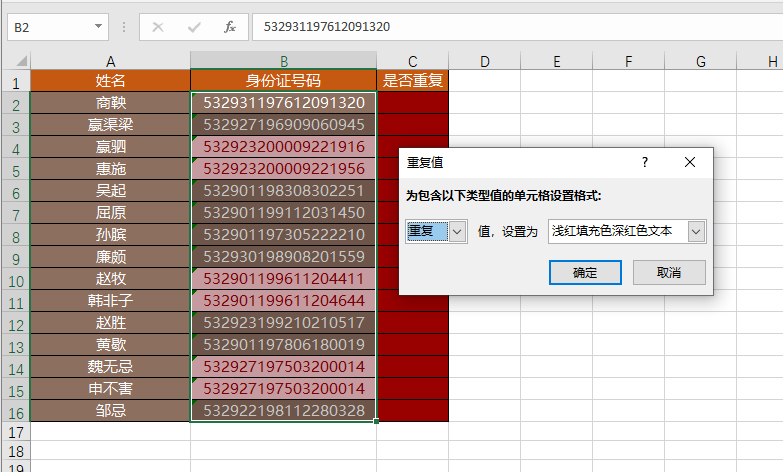
Task: Click the cell containing 嬴渠梁
Action: pos(110,124)
